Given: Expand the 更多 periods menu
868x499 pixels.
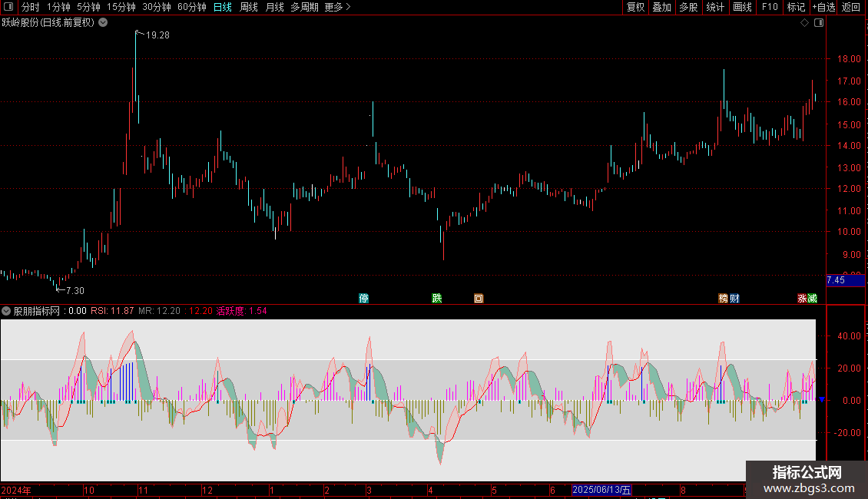Looking at the screenshot, I should (x=338, y=7).
